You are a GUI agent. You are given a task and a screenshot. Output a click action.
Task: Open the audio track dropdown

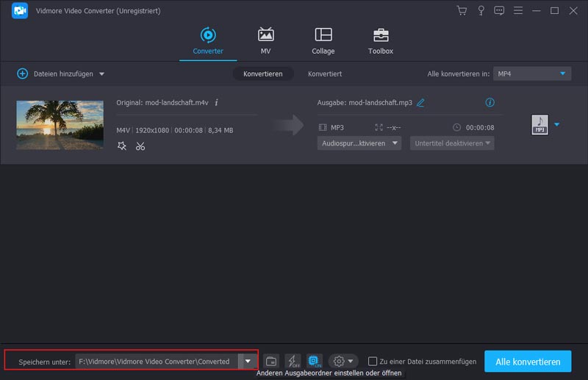(359, 143)
